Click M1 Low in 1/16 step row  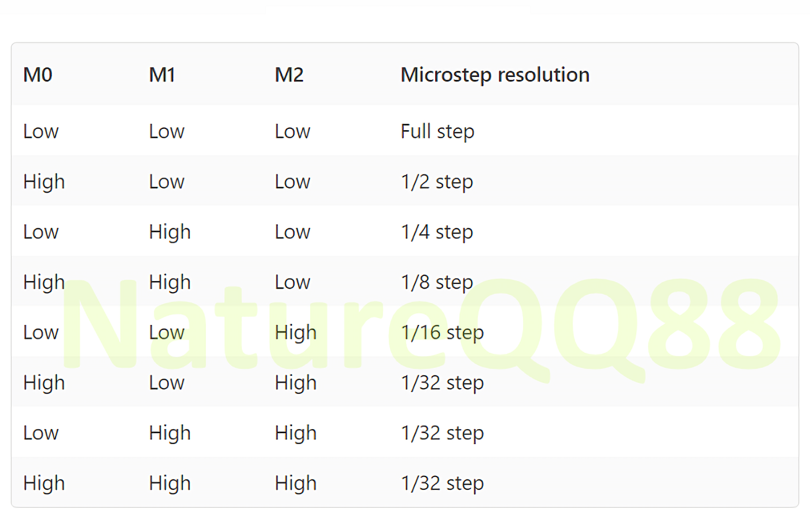tap(167, 332)
